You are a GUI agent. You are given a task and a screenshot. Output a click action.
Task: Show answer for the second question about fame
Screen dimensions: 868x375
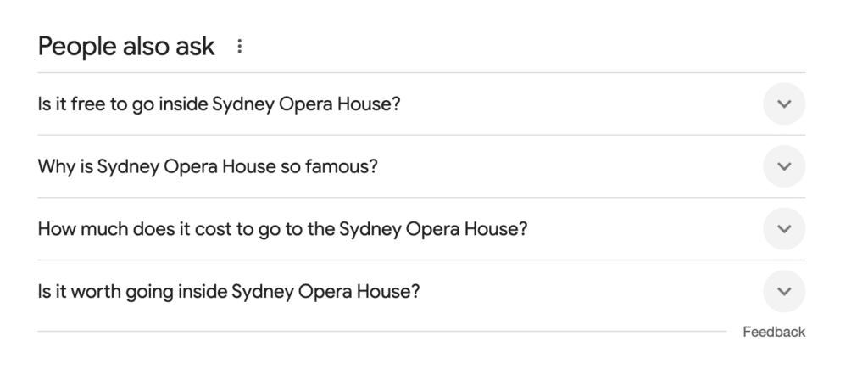pos(421,166)
